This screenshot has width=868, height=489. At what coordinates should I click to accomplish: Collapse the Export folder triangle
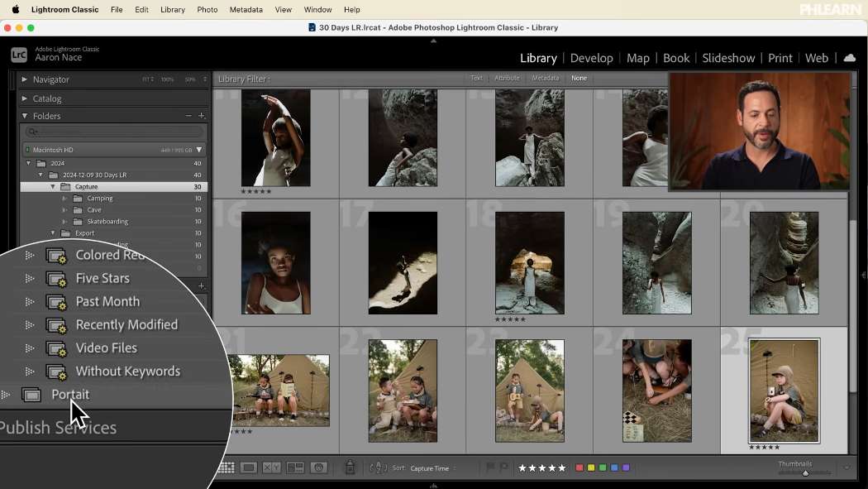[x=53, y=233]
